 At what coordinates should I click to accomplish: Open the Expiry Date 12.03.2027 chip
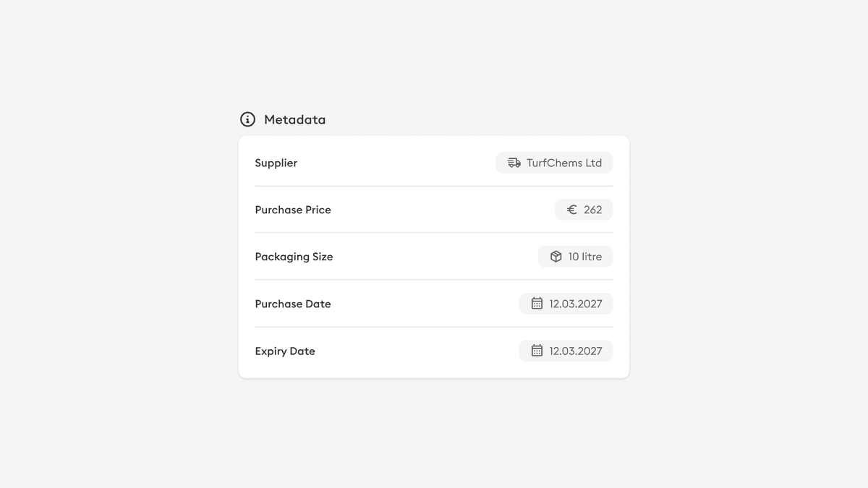click(566, 351)
